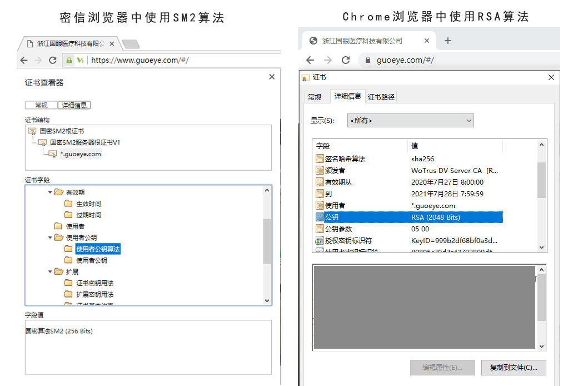Click the certificate icon beside *.guoeye.com
This screenshot has width=588, height=386.
(x=53, y=154)
